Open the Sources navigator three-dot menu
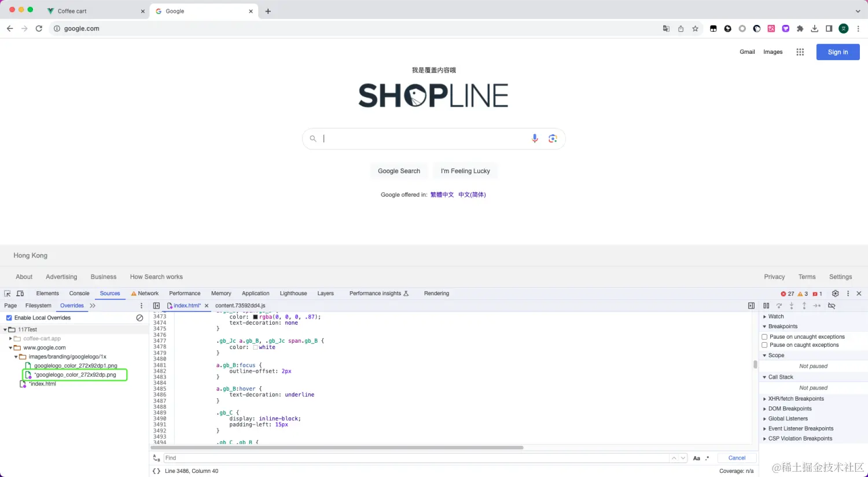 pyautogui.click(x=141, y=306)
